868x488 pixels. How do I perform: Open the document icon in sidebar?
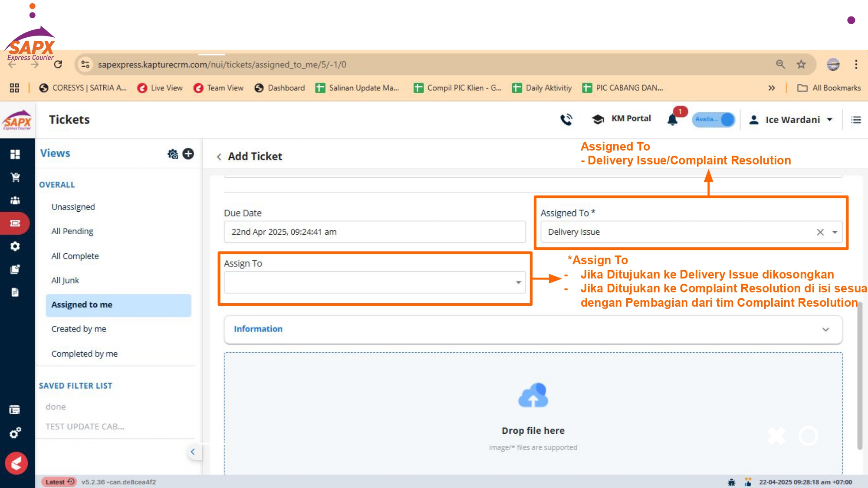pyautogui.click(x=15, y=292)
